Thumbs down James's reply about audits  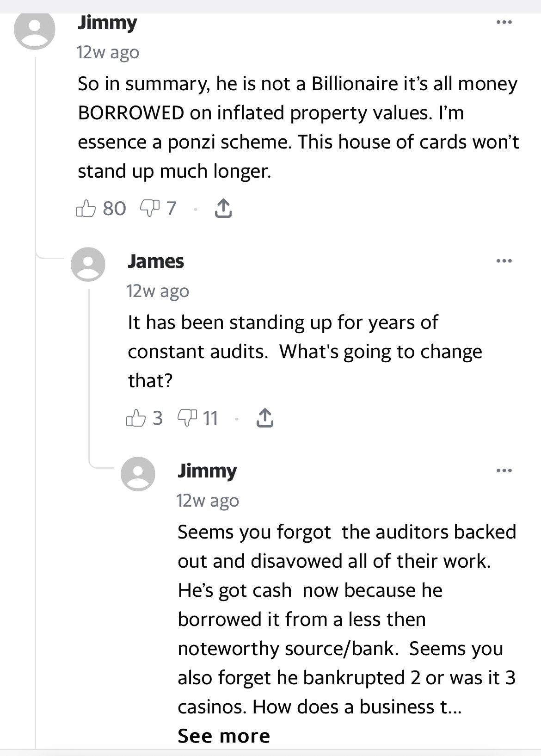coord(187,418)
